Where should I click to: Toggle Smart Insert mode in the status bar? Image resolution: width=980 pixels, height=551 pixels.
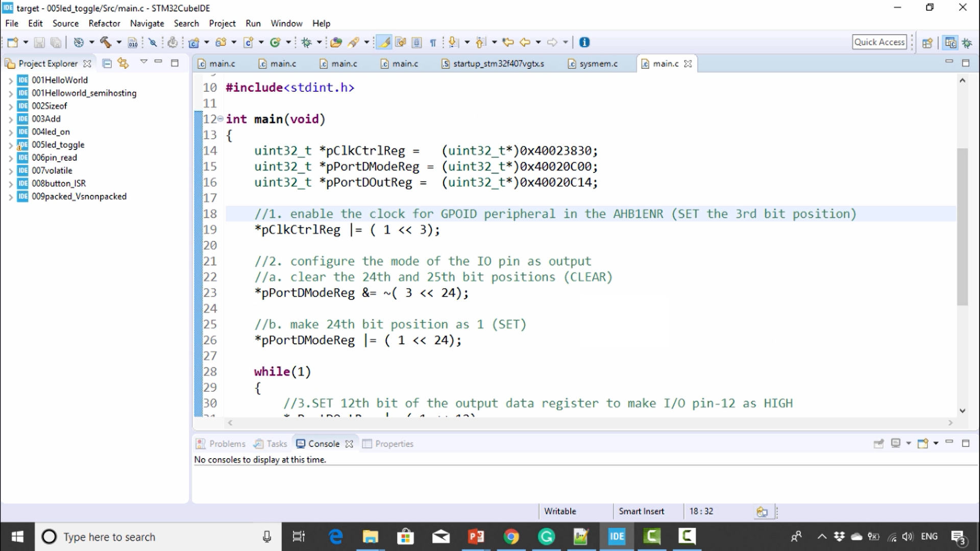click(x=641, y=511)
